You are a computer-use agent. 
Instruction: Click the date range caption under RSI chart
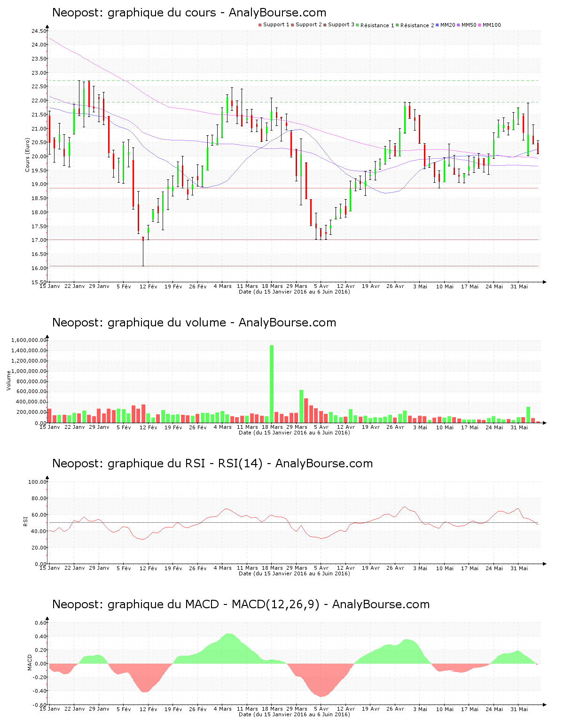[x=294, y=573]
